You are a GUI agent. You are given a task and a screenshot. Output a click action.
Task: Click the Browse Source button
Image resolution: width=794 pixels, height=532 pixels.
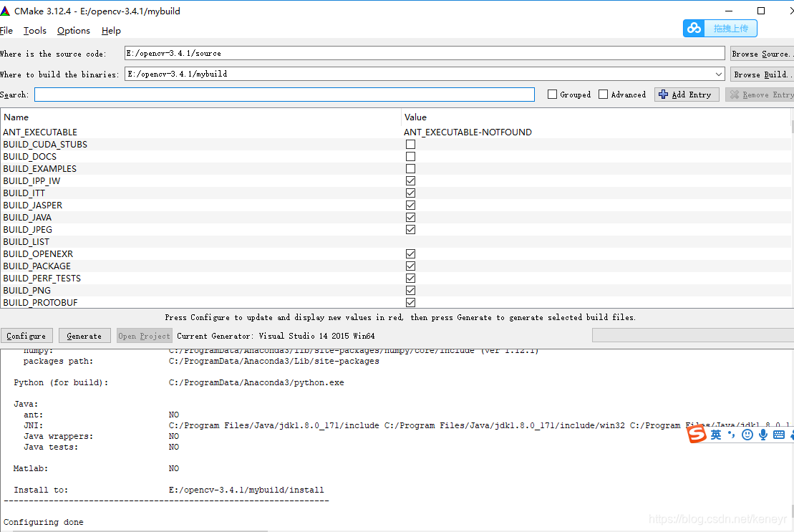(762, 53)
